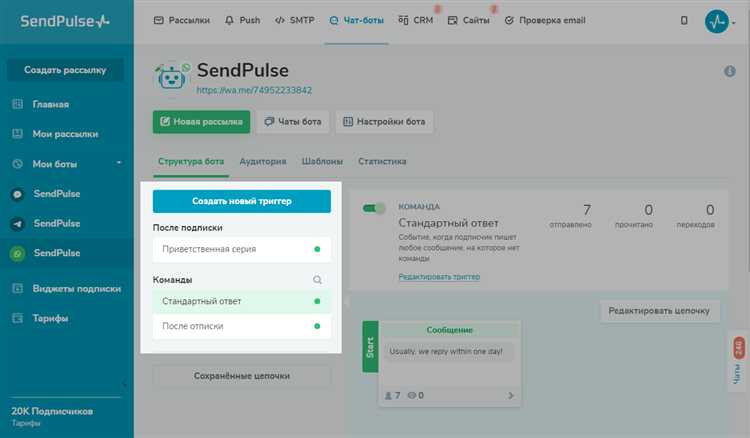This screenshot has width=750, height=438.
Task: Select the Messenger SendPulse bot icon
Action: 17,194
